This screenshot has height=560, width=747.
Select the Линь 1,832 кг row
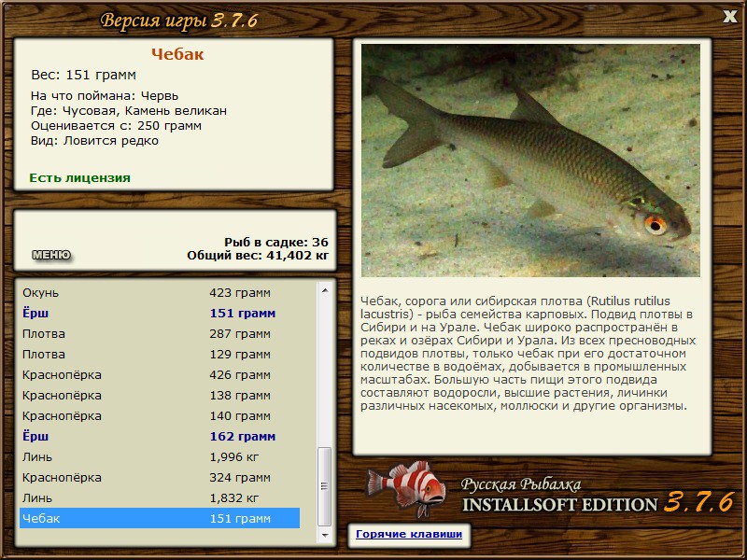pos(160,497)
